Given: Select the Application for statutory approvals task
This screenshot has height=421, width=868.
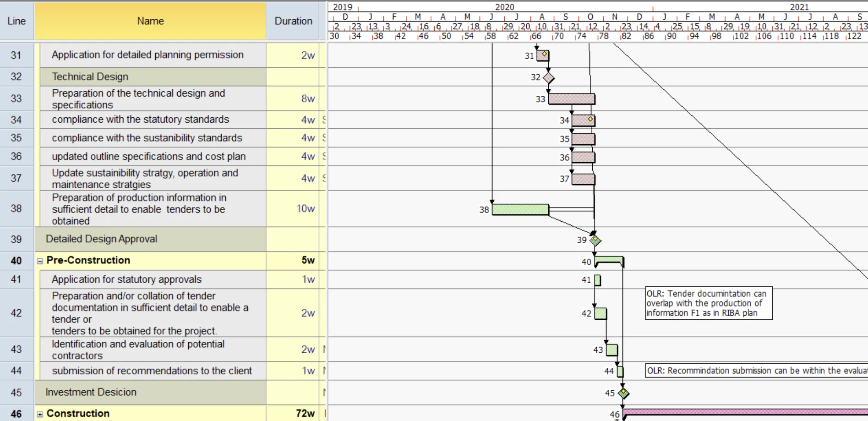Looking at the screenshot, I should coord(126,279).
